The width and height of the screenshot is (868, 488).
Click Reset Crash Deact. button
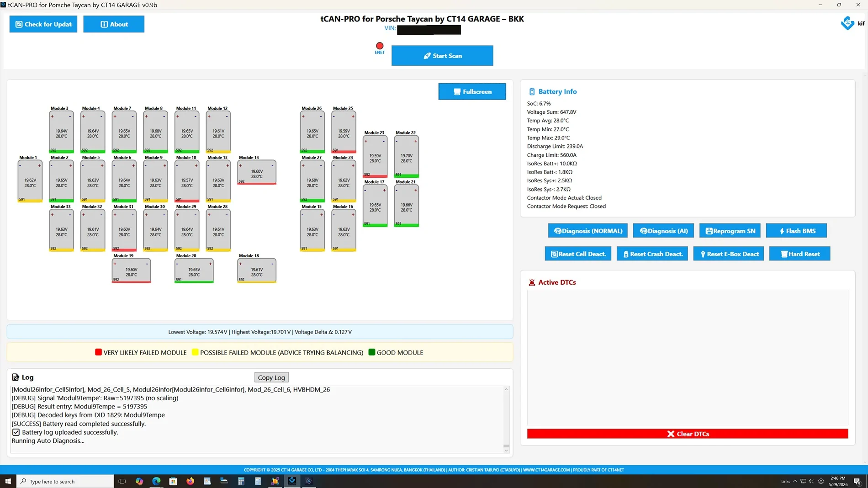[652, 254]
